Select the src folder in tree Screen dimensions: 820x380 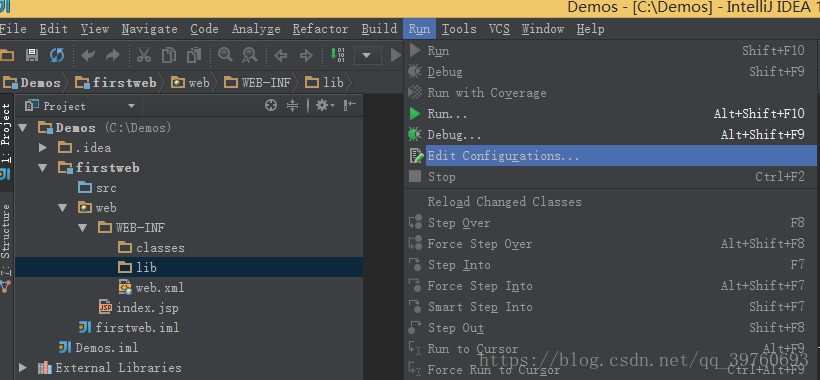coord(97,188)
